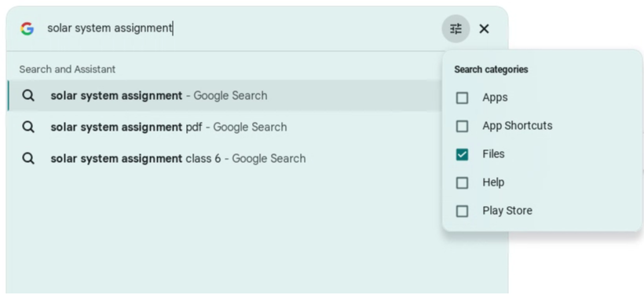The width and height of the screenshot is (644, 295).
Task: Click the App Shortcuts label text
Action: coord(517,126)
